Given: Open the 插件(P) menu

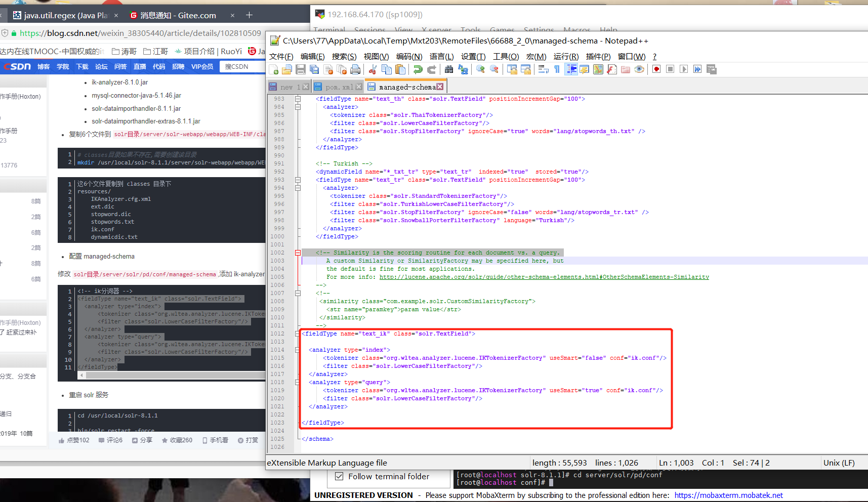Looking at the screenshot, I should click(598, 56).
